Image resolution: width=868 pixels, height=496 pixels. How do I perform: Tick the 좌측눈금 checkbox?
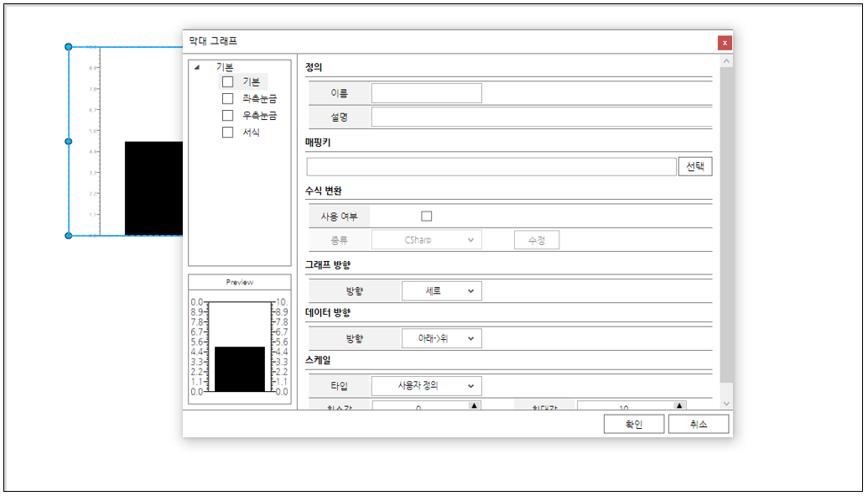point(227,99)
